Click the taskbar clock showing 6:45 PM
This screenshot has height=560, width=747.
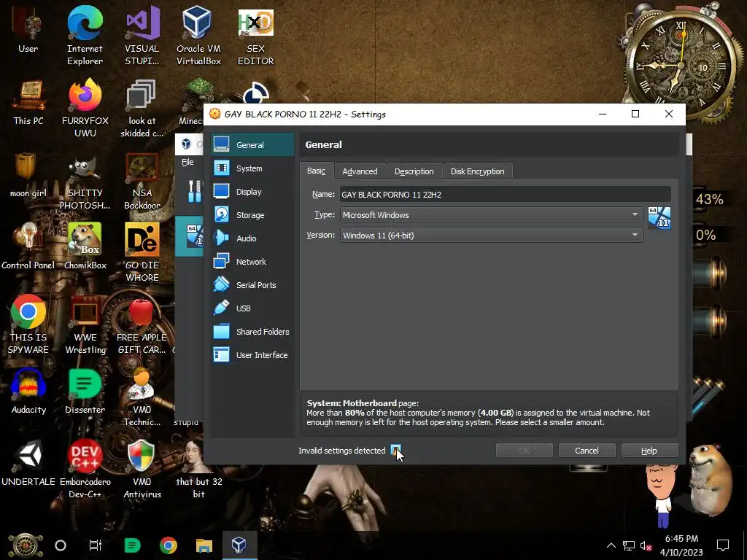(x=681, y=545)
